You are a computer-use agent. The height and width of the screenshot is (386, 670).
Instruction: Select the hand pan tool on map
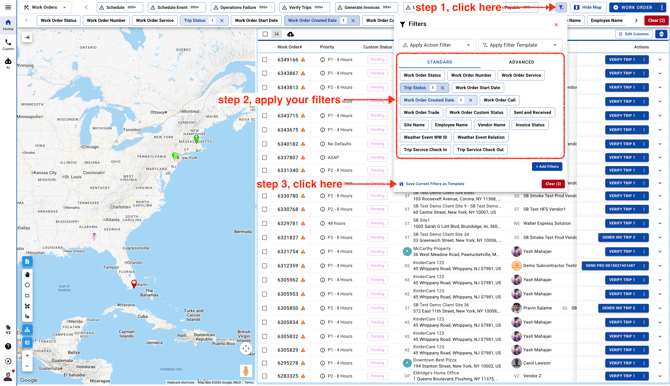27,274
